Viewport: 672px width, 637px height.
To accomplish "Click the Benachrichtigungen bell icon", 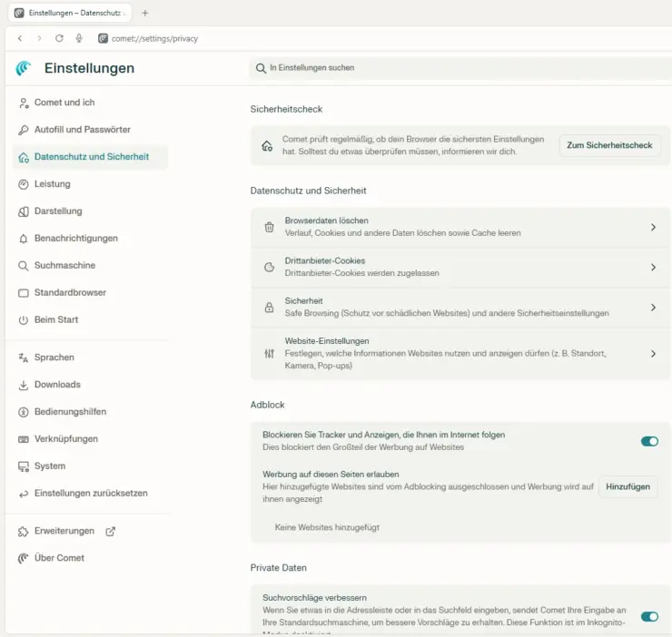I will tap(24, 239).
